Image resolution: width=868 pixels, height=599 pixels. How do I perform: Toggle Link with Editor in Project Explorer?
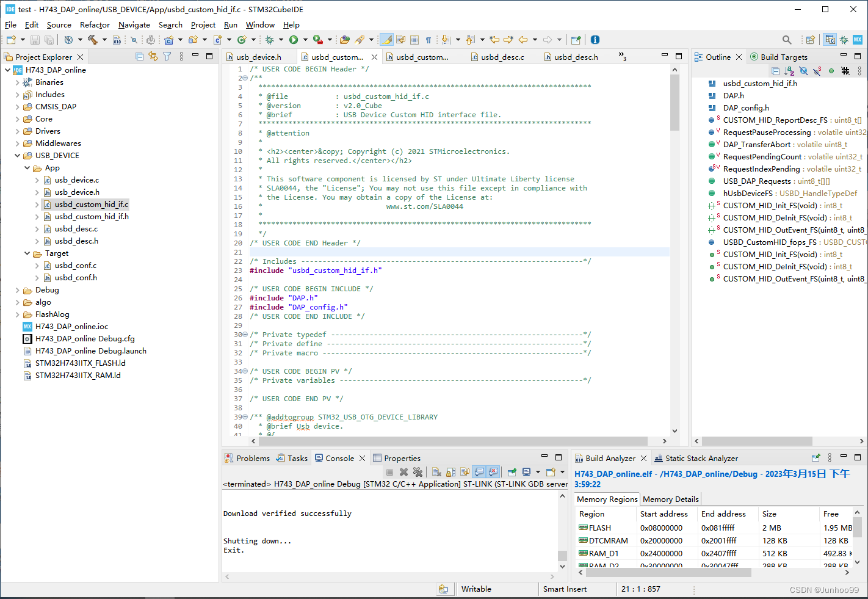(153, 57)
